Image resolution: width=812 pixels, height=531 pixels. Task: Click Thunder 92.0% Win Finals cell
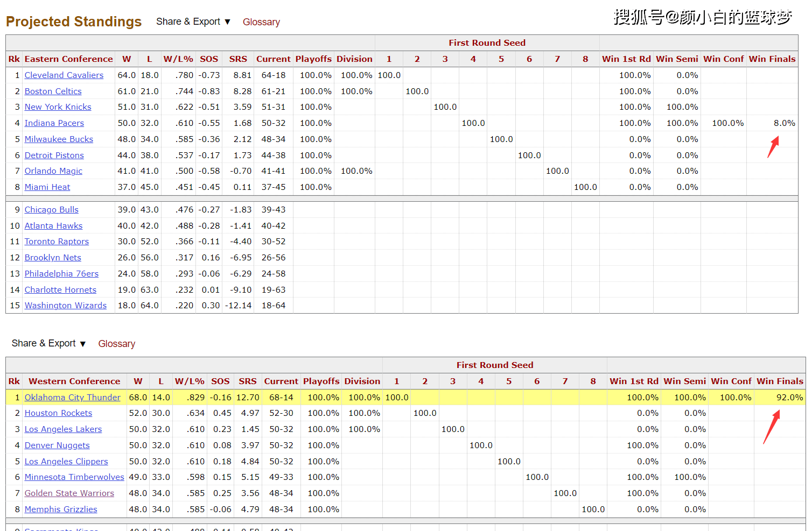pyautogui.click(x=780, y=398)
